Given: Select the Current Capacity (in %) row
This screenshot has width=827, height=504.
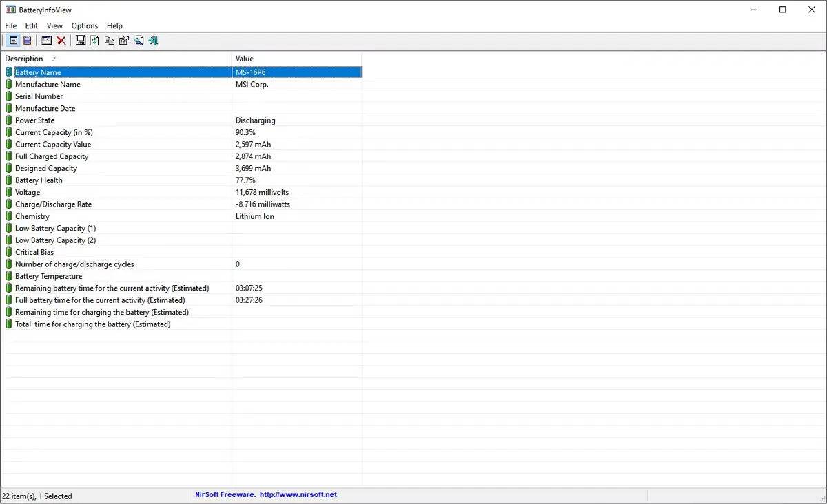Looking at the screenshot, I should pyautogui.click(x=182, y=132).
